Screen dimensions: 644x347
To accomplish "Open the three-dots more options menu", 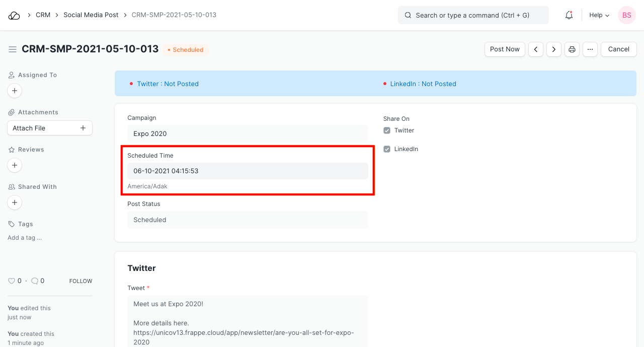I will tap(590, 49).
